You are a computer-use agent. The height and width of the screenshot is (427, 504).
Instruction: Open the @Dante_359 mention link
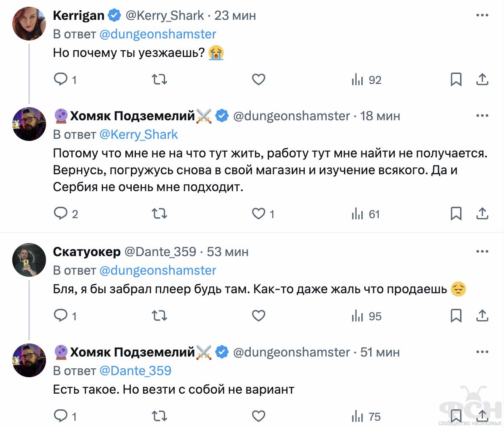135,371
